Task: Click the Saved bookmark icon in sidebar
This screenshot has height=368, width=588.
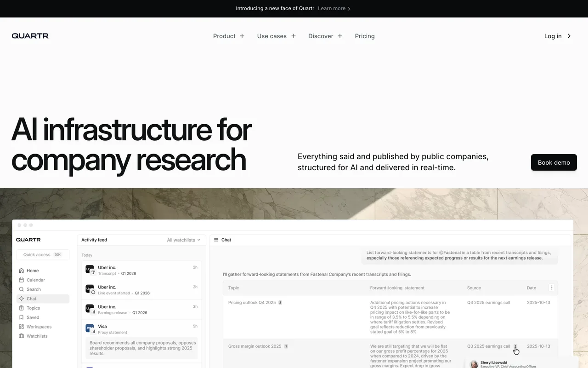Action: (22, 317)
